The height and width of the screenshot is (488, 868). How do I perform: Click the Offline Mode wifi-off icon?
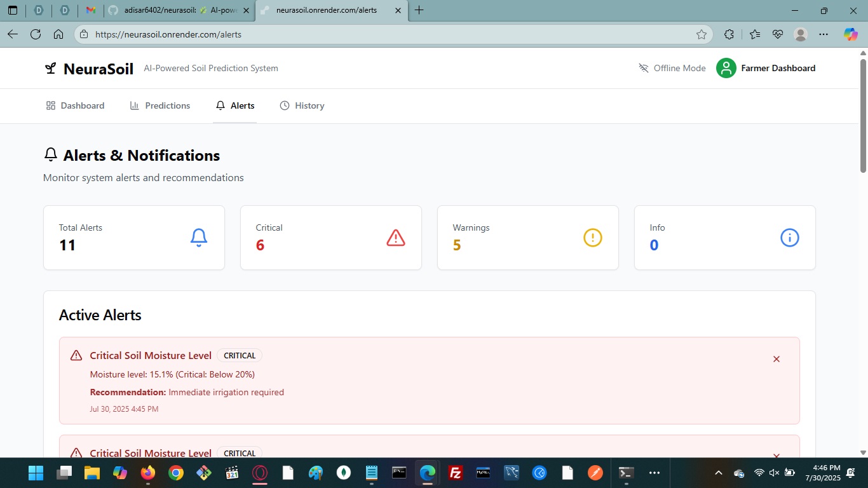click(x=644, y=68)
